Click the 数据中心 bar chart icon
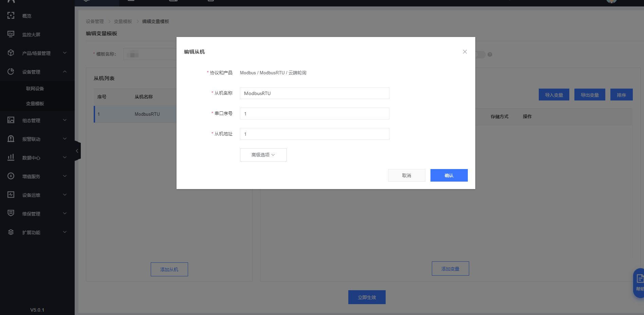644x315 pixels. [11, 157]
